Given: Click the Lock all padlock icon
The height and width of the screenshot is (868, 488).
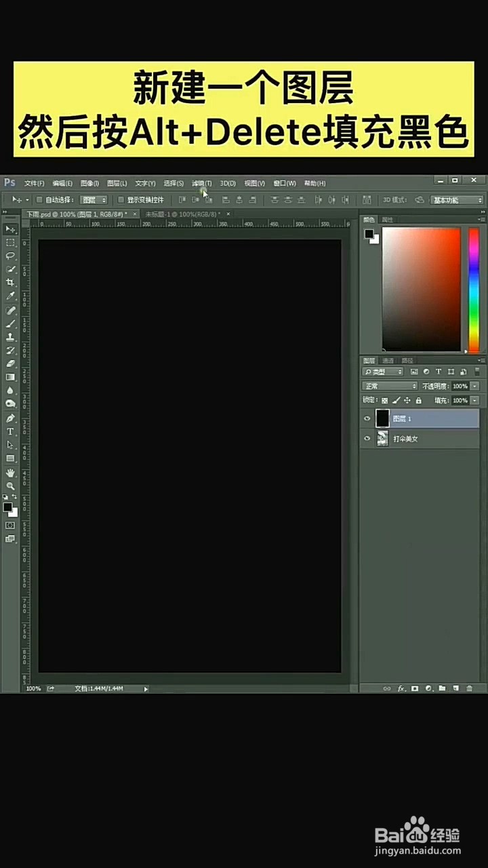Looking at the screenshot, I should tap(418, 401).
